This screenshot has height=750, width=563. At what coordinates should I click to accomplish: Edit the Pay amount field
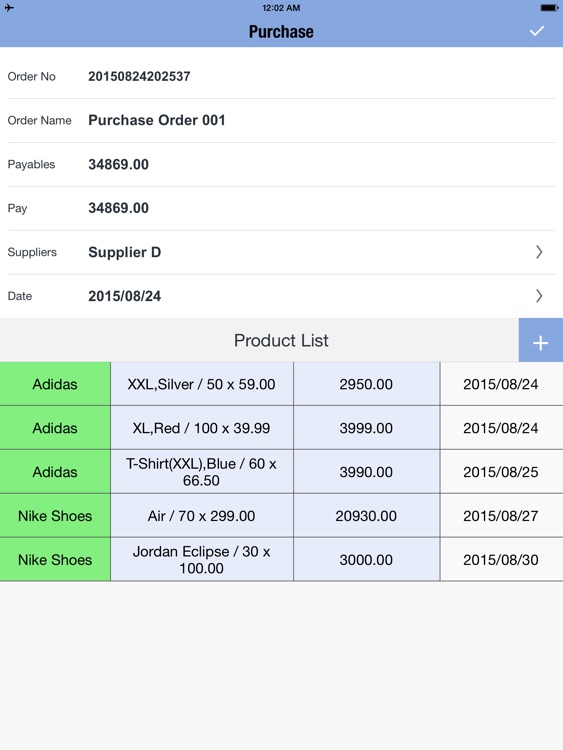(x=118, y=208)
